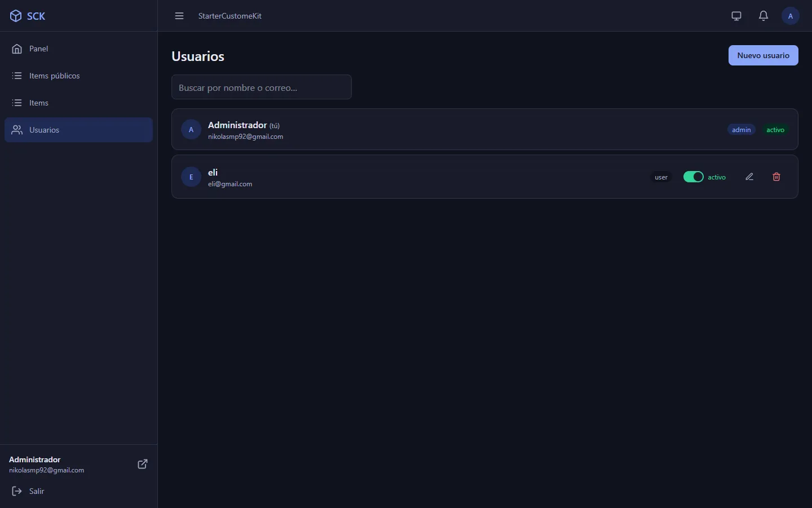Delete user eli with trash icon
The height and width of the screenshot is (508, 812).
coord(776,177)
